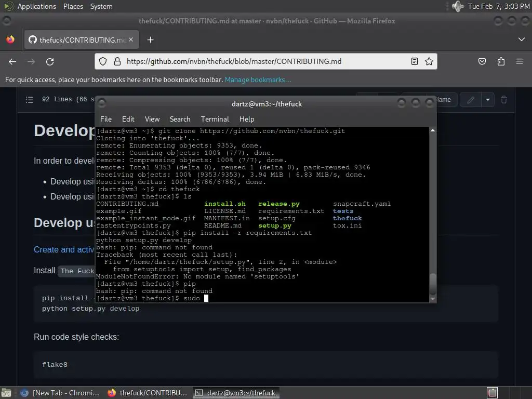Click the Run code style checks text
532x399 pixels.
coord(76,337)
